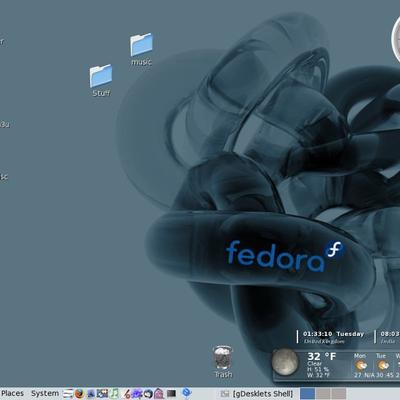Switch to the third workspace in the pager

coord(339,394)
